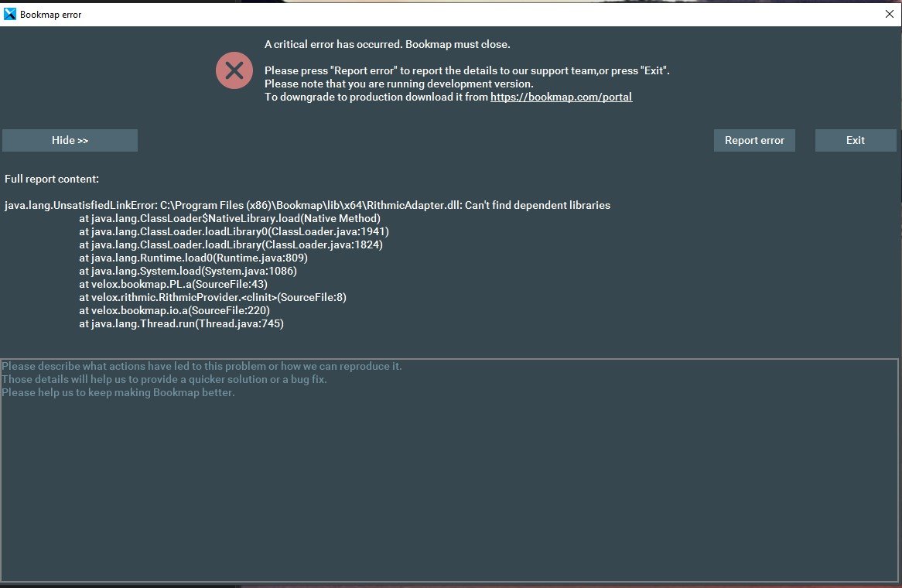Select the java.lang.UnsatisfiedLinkError message line
The image size is (902, 588).
point(307,206)
